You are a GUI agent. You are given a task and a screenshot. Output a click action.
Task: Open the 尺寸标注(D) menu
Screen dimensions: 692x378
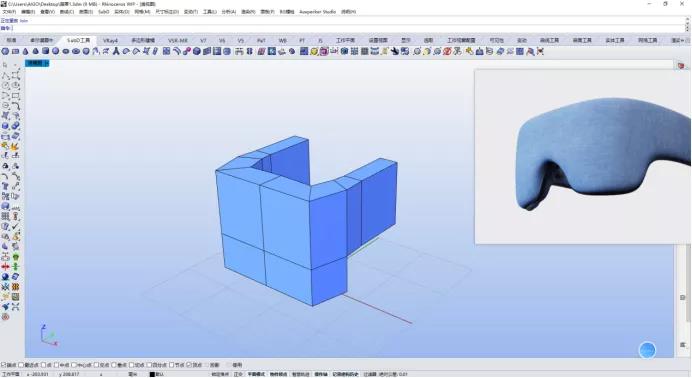coord(167,11)
